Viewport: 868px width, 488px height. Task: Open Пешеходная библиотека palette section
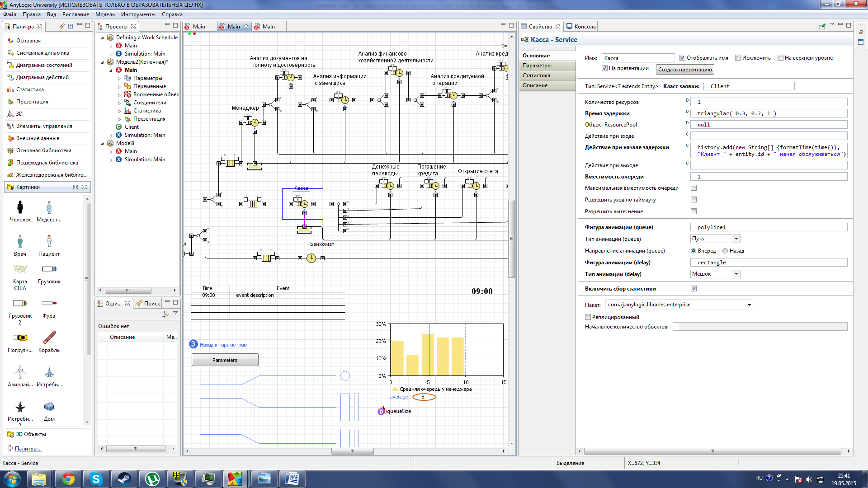click(x=47, y=163)
